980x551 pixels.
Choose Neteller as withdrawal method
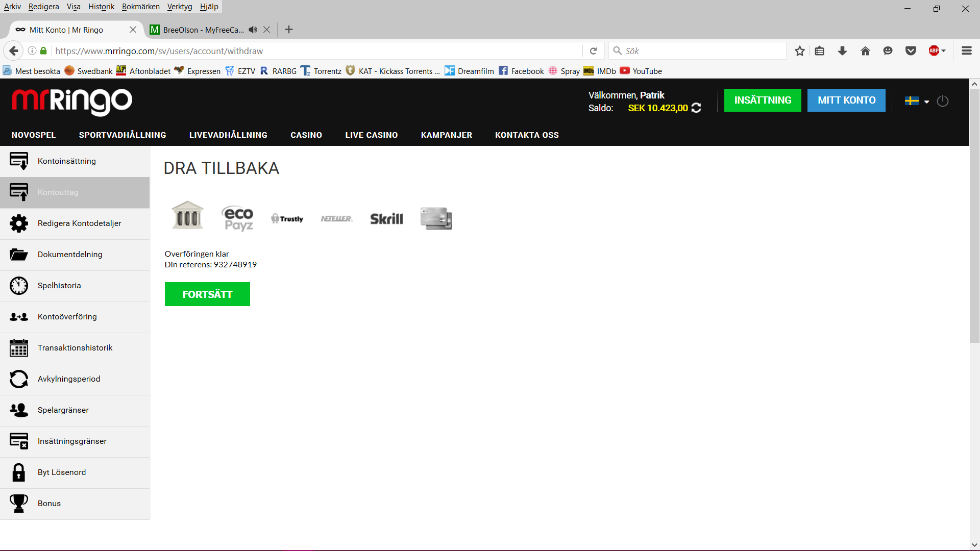[337, 219]
